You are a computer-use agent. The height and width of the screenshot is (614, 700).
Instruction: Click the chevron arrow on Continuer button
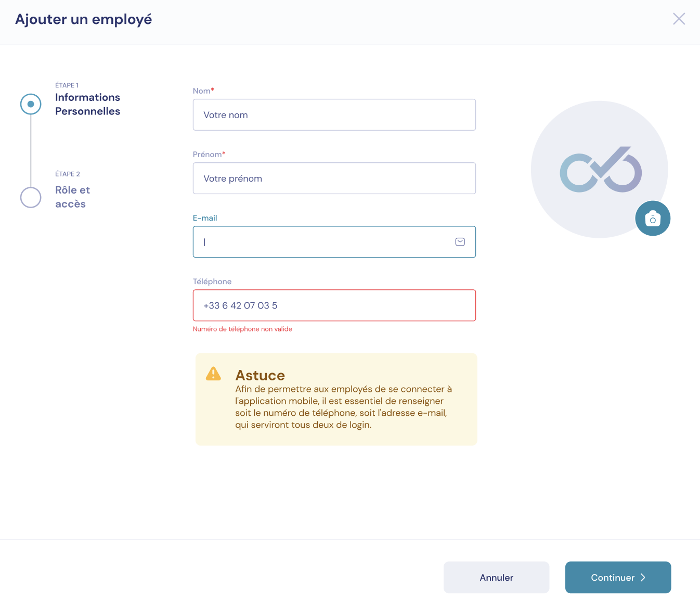click(x=643, y=578)
